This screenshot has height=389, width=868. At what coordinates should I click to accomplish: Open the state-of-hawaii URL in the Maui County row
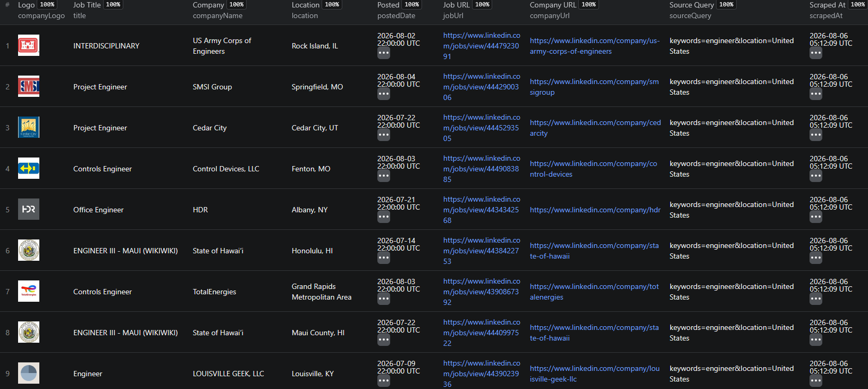(594, 333)
